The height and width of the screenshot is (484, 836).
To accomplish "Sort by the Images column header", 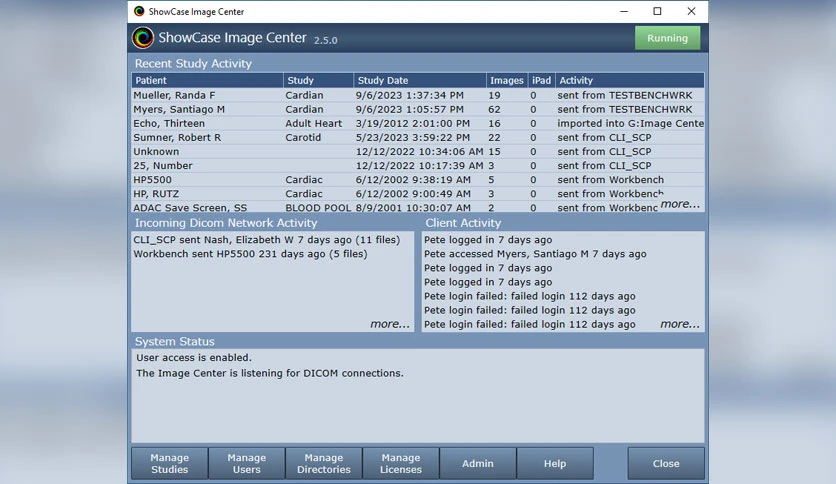I will pyautogui.click(x=507, y=80).
